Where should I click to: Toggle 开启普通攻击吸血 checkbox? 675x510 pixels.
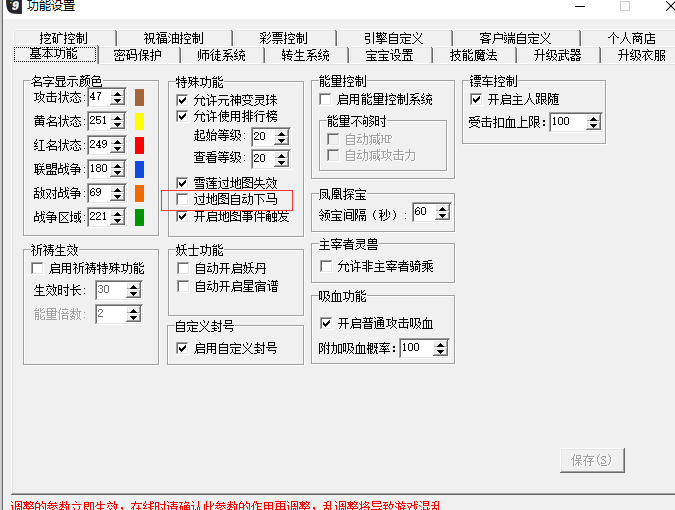coord(326,323)
